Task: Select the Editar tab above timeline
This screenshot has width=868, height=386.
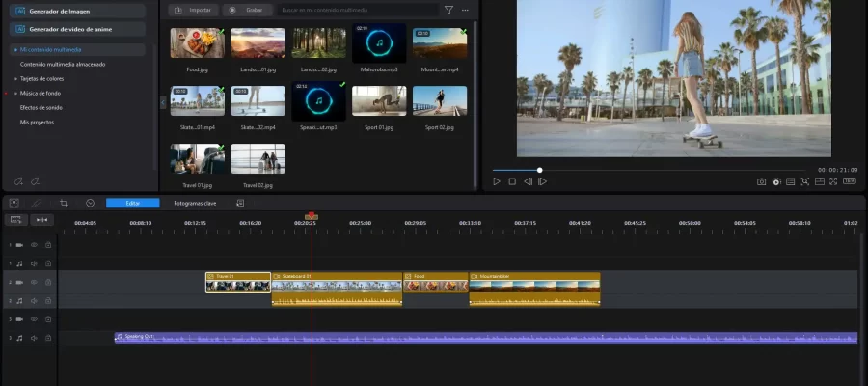Action: [x=132, y=203]
